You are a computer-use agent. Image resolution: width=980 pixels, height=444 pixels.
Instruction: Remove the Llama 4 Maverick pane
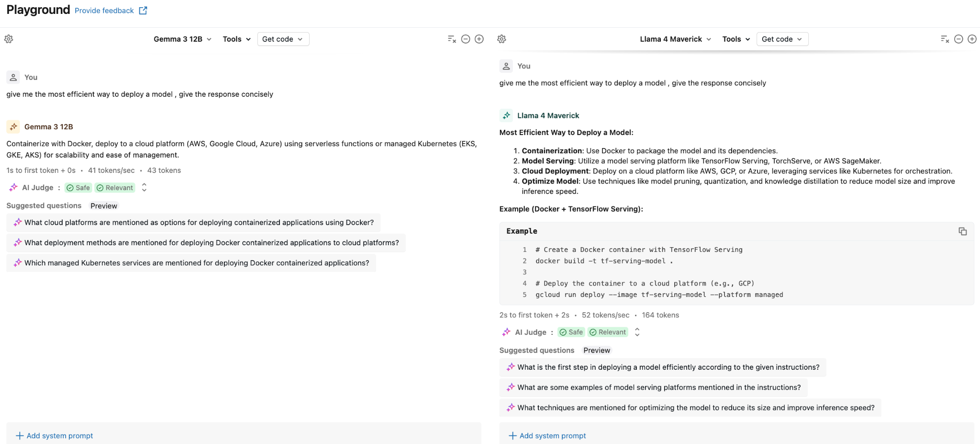coord(958,39)
